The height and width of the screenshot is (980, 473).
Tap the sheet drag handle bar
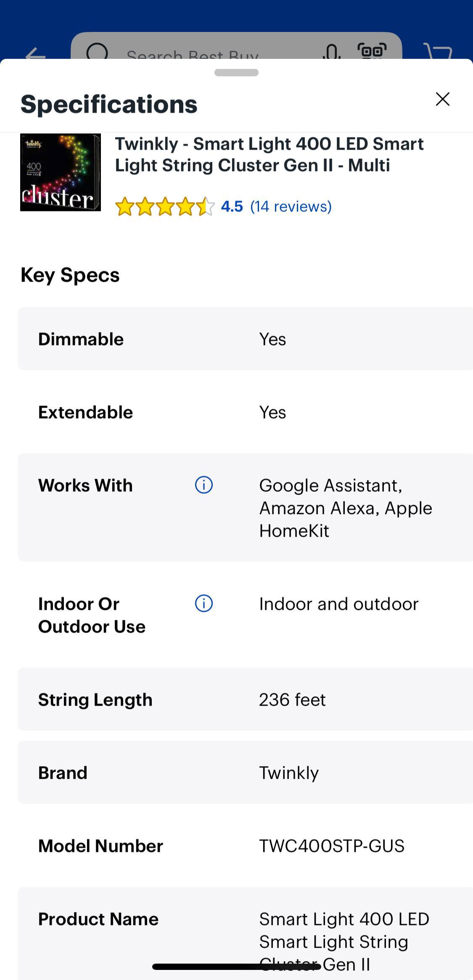[236, 73]
